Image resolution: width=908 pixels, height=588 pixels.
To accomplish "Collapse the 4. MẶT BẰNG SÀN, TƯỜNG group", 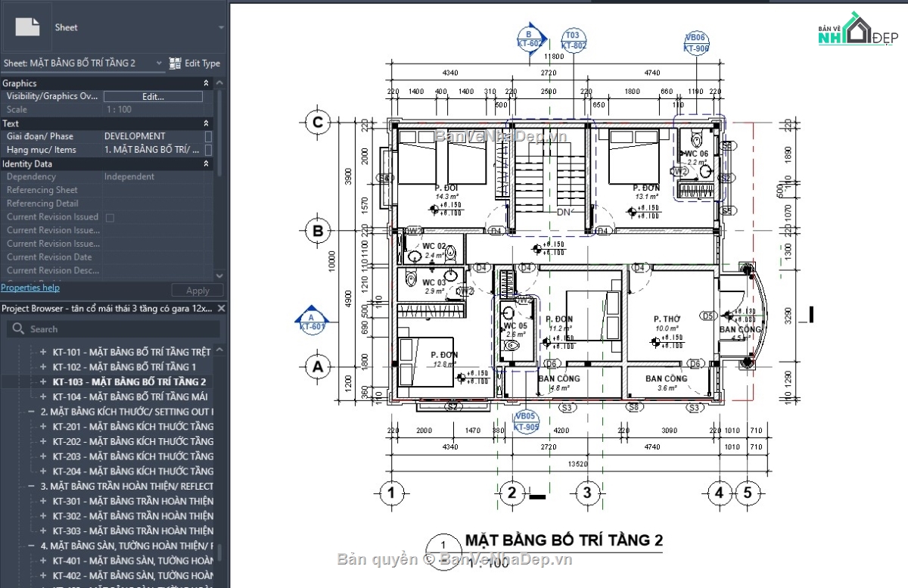I will [x=32, y=546].
